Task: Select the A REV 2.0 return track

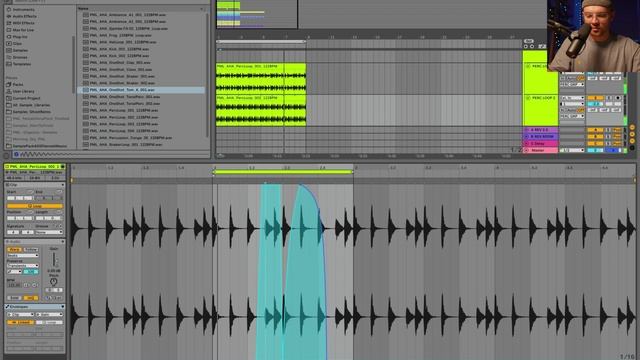Action: 542,130
